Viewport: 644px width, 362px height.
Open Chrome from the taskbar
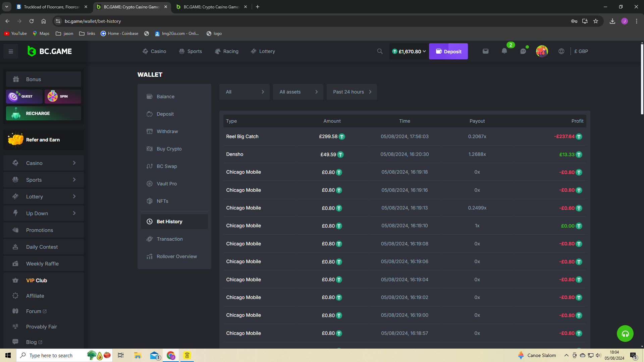[x=171, y=355]
